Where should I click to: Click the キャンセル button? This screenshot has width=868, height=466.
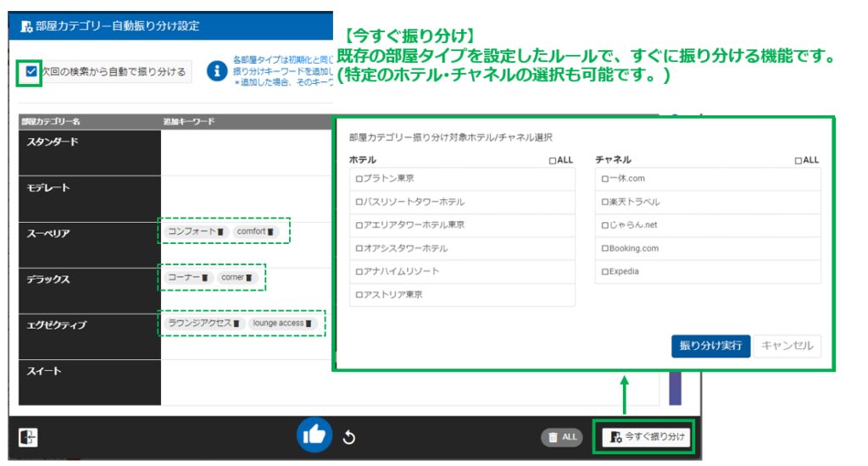pos(787,346)
